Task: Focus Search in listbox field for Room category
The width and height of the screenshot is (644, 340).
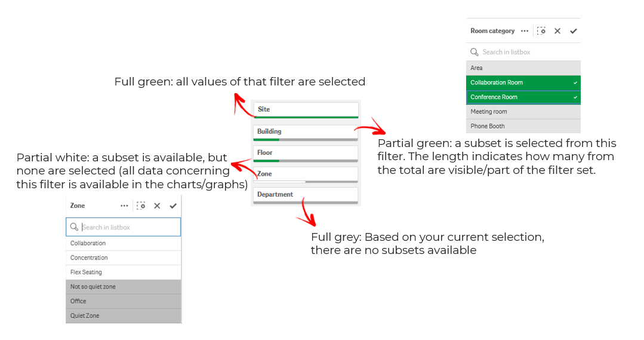Action: pos(523,52)
